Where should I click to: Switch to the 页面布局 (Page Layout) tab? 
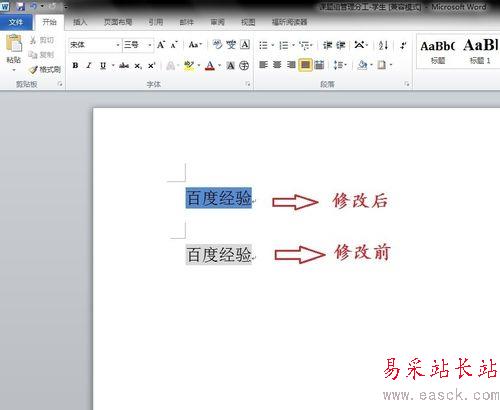coord(118,22)
